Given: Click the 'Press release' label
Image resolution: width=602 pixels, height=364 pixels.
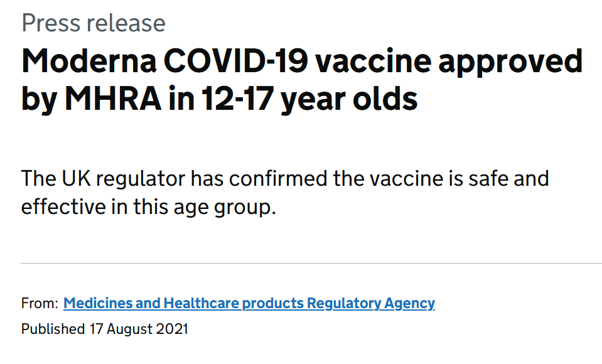Looking at the screenshot, I should 94,23.
